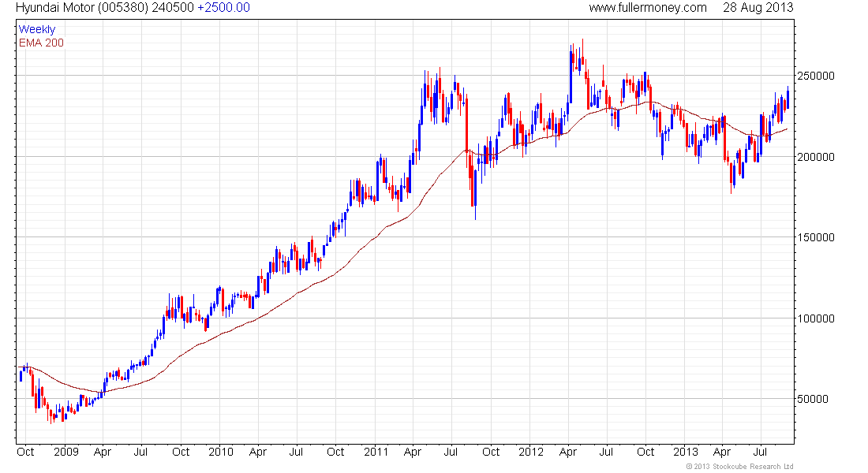Click the 150000 price axis label
The image size is (868, 473).
pyautogui.click(x=815, y=237)
